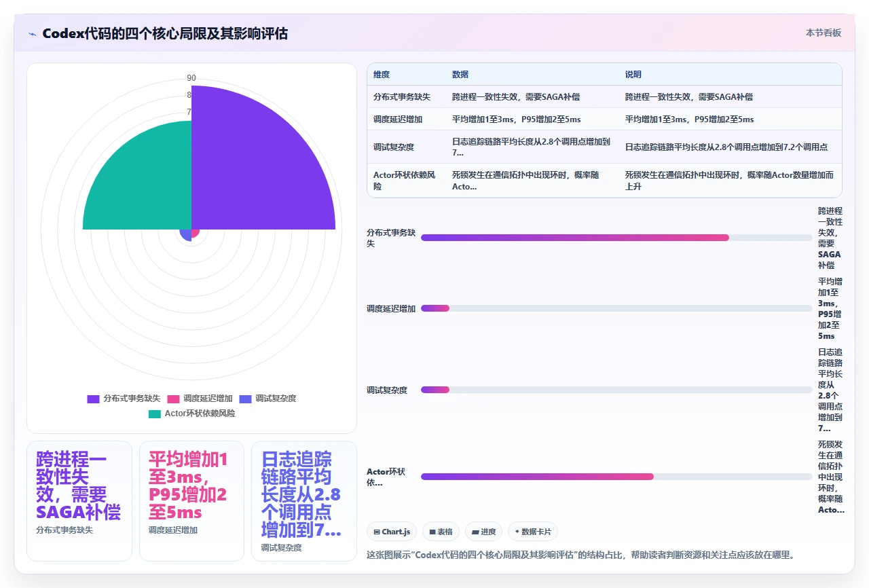The image size is (869, 588).
Task: Open the 日志追踪链路平均长度 data card
Action: 303,501
